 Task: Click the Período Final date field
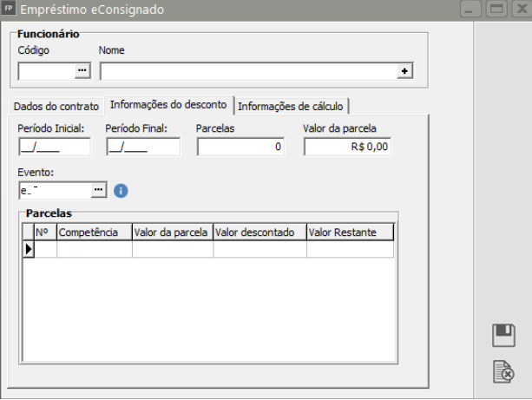142,148
